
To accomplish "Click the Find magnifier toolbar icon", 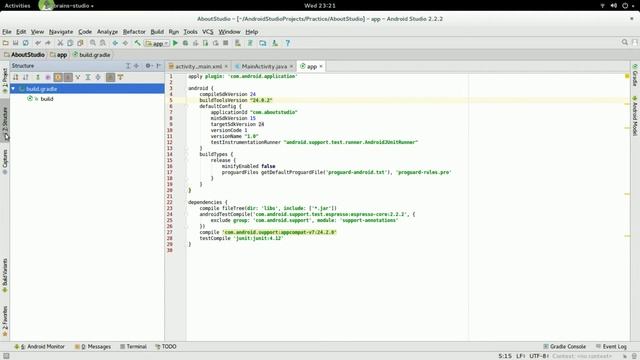I will [93, 43].
